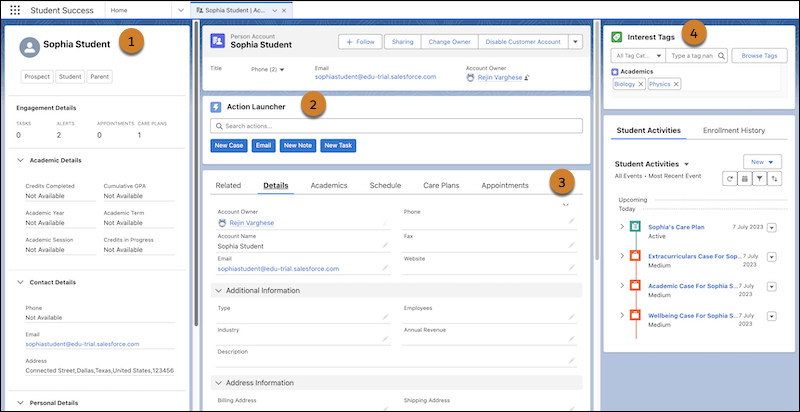Click the Sharing button
800x412 pixels.
point(403,42)
